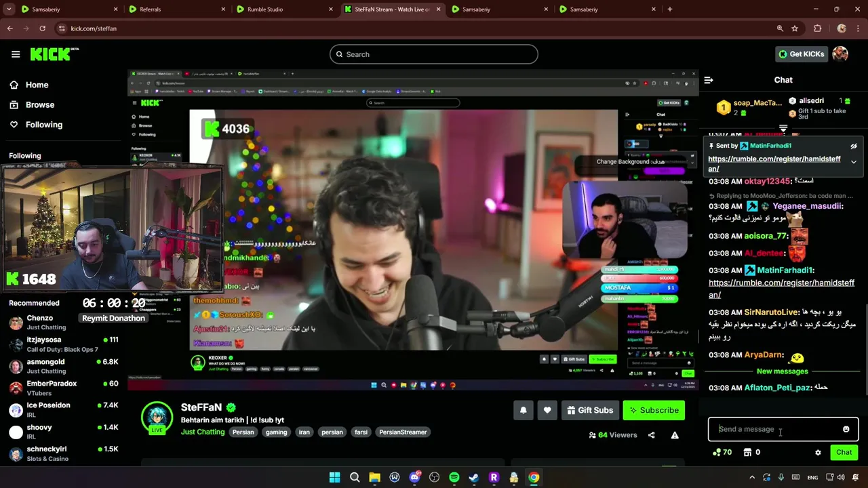Image resolution: width=868 pixels, height=488 pixels.
Task: Open shoovy recommended channel
Action: click(64, 432)
